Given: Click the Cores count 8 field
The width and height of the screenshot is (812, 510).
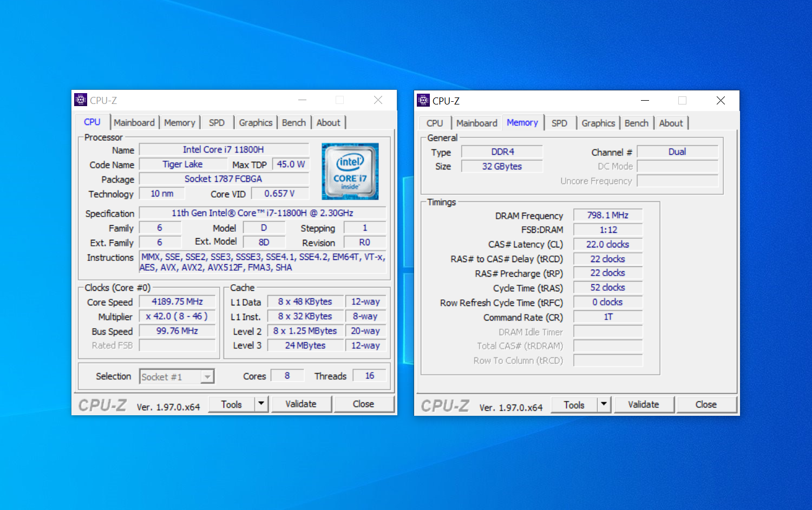Looking at the screenshot, I should (x=287, y=375).
